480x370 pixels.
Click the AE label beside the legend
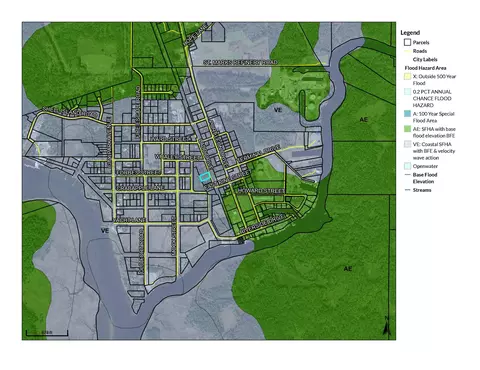(x=364, y=119)
